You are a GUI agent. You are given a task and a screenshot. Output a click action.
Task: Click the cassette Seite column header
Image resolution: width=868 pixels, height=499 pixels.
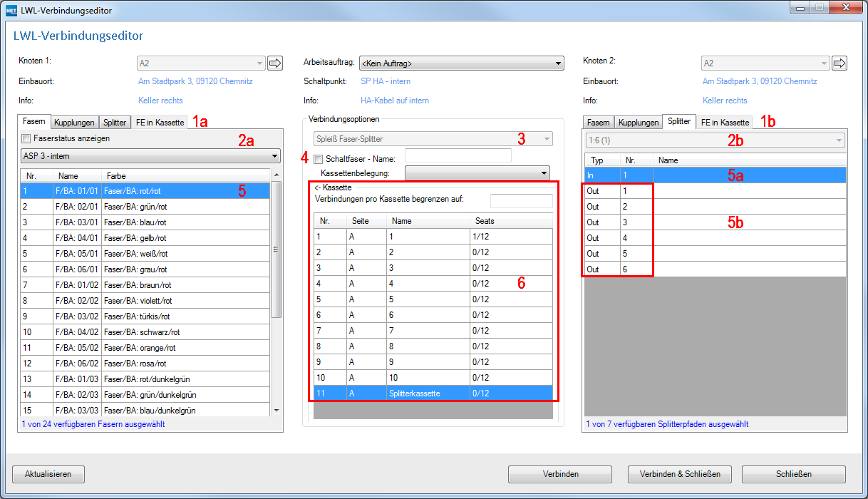366,221
